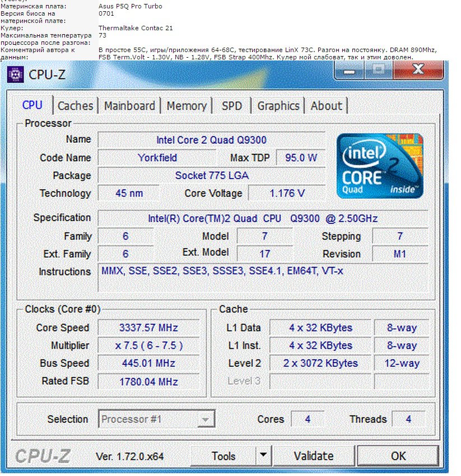The width and height of the screenshot is (461, 476).
Task: Click the Core Speed value 3337.57 MHz
Action: coord(148,328)
